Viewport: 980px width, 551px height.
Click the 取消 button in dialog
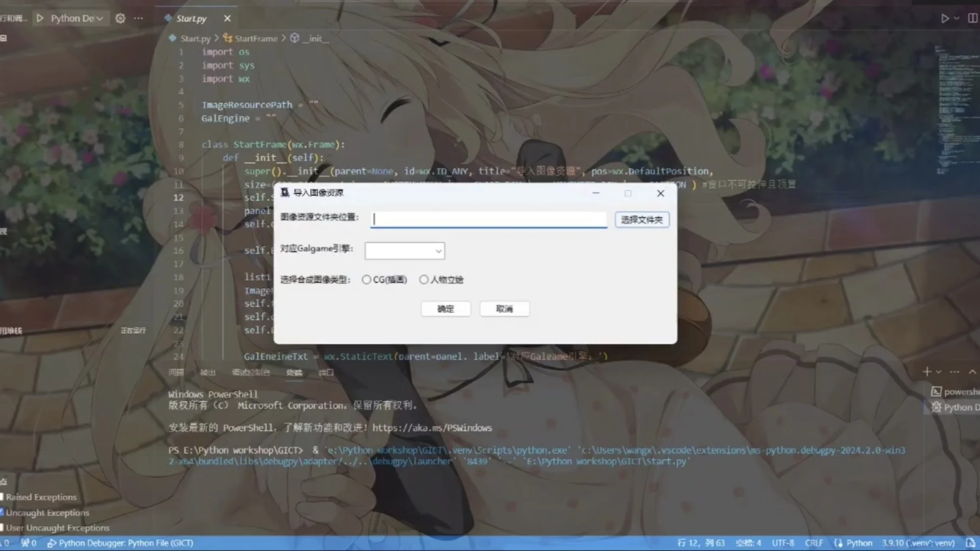[504, 309]
